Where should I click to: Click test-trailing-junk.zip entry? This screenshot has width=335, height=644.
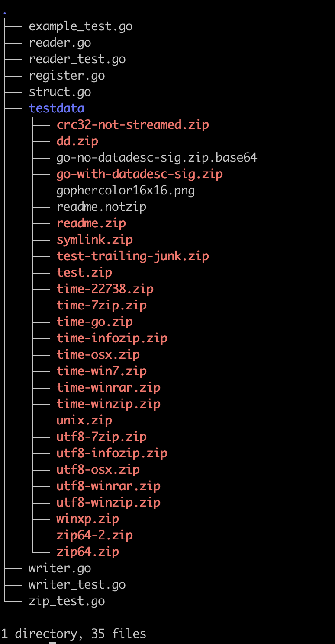point(132,256)
